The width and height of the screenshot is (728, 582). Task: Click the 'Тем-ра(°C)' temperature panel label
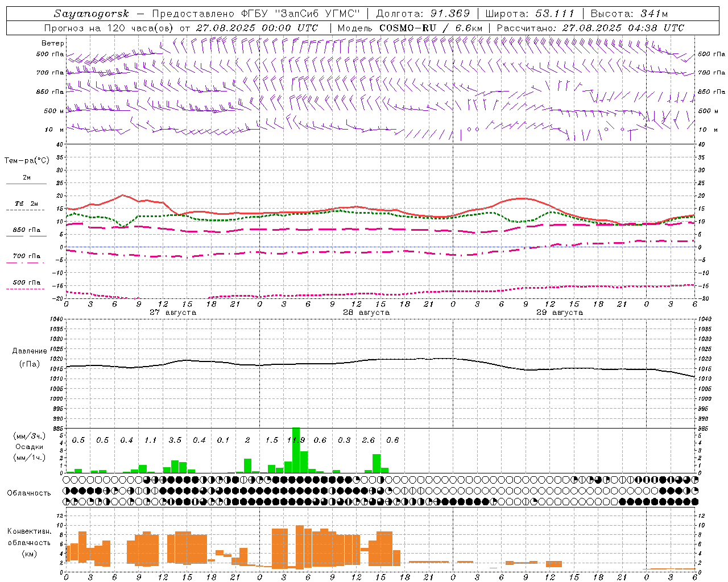coord(27,161)
